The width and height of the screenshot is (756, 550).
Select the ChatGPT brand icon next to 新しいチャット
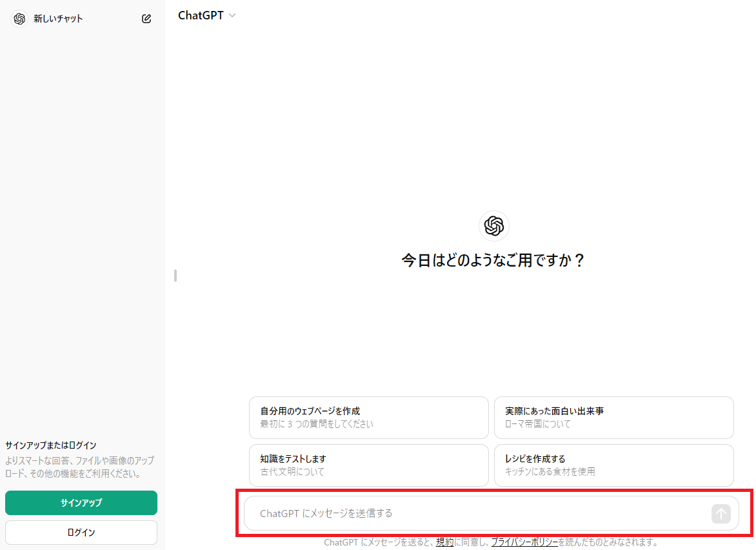(x=18, y=19)
